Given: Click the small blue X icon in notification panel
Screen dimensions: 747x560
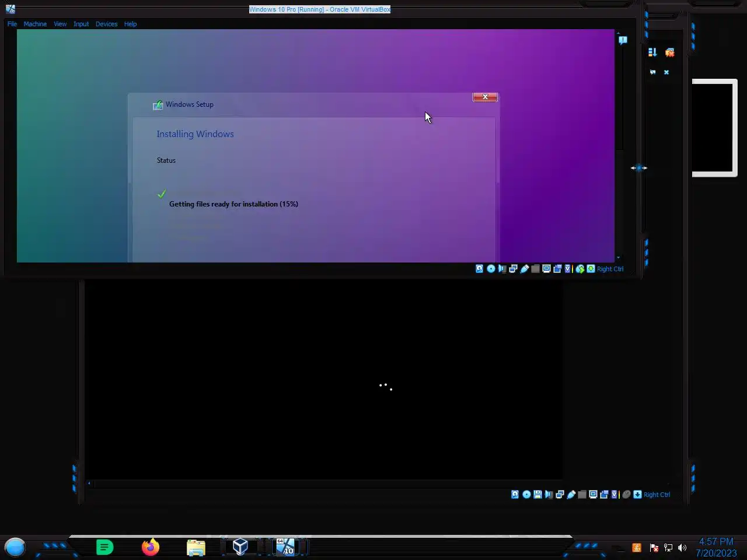Looking at the screenshot, I should pyautogui.click(x=666, y=72).
